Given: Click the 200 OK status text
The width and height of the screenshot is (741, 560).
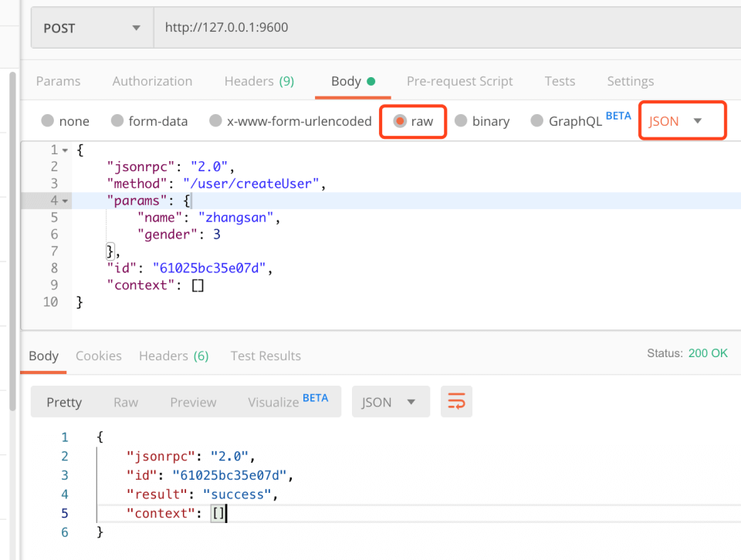Looking at the screenshot, I should click(708, 353).
